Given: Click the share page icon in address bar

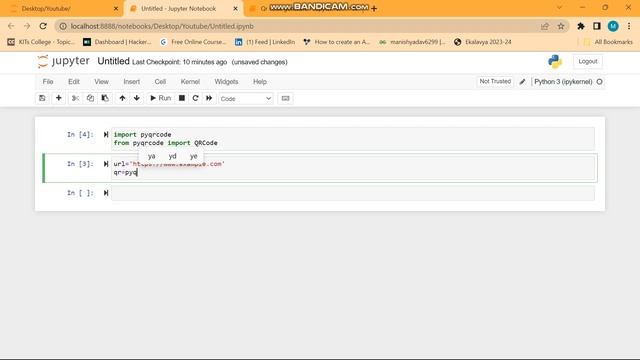Looking at the screenshot, I should pyautogui.click(x=544, y=26).
